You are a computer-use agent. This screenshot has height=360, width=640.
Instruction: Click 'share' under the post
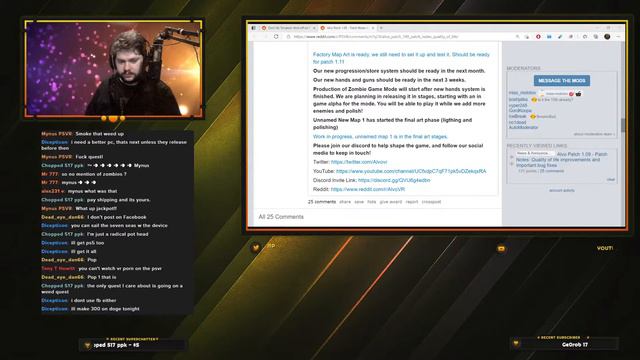[x=345, y=202]
